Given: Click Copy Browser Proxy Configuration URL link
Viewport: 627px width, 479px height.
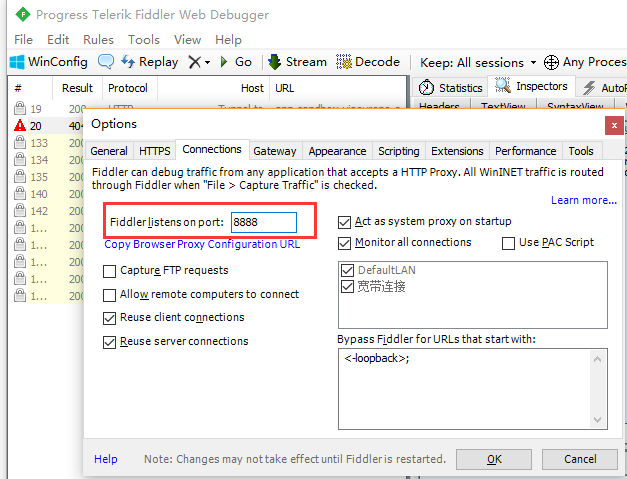Looking at the screenshot, I should [x=202, y=244].
